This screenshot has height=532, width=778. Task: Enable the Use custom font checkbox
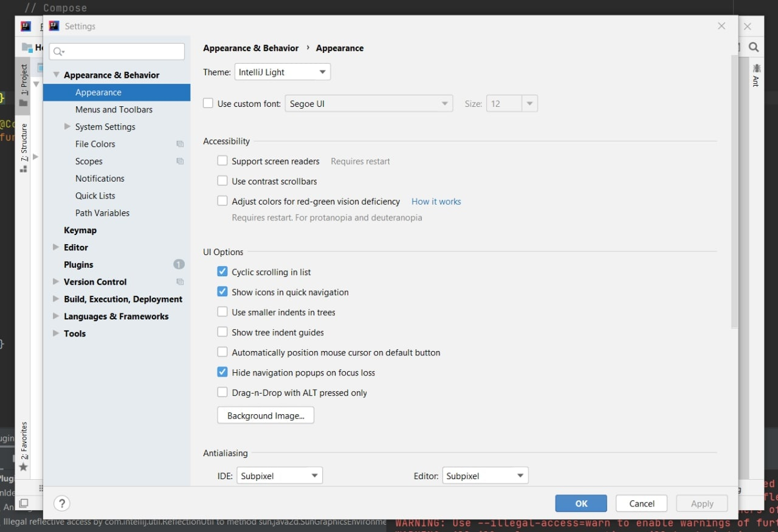pyautogui.click(x=208, y=103)
